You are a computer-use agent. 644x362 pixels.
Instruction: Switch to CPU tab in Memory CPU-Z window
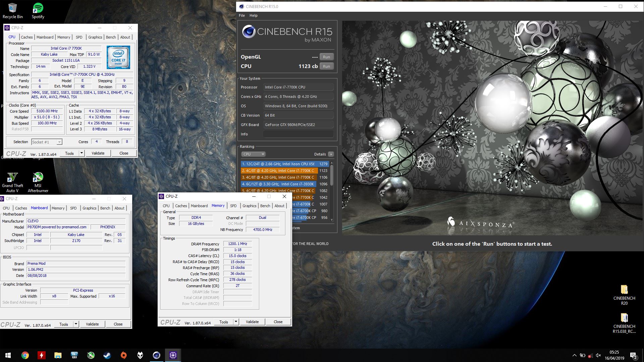tap(166, 206)
